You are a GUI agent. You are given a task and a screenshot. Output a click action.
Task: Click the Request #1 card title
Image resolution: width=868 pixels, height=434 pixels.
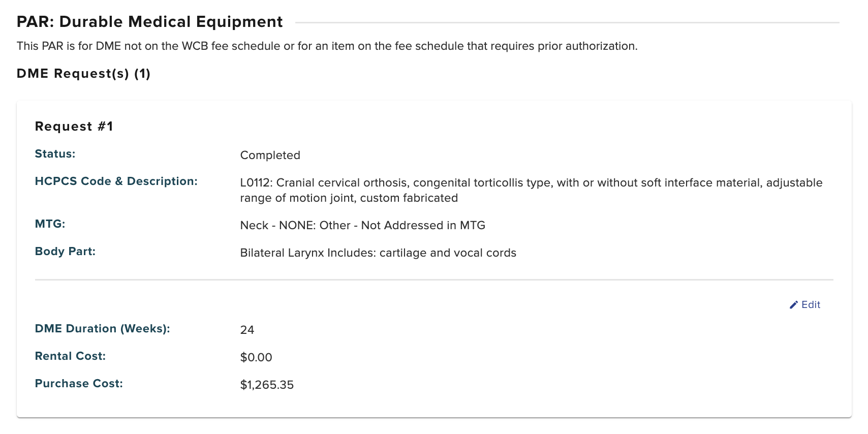pyautogui.click(x=74, y=127)
